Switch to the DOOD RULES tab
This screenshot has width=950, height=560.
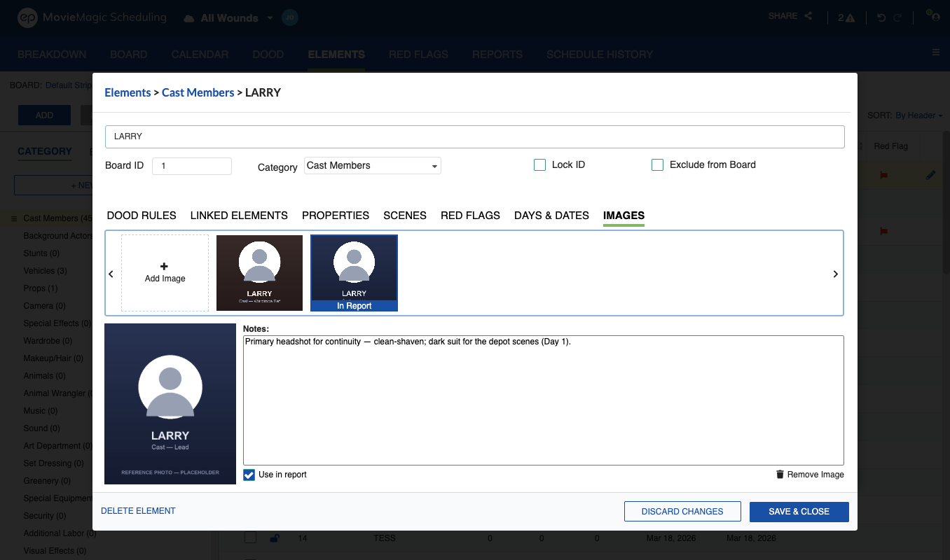[142, 216]
